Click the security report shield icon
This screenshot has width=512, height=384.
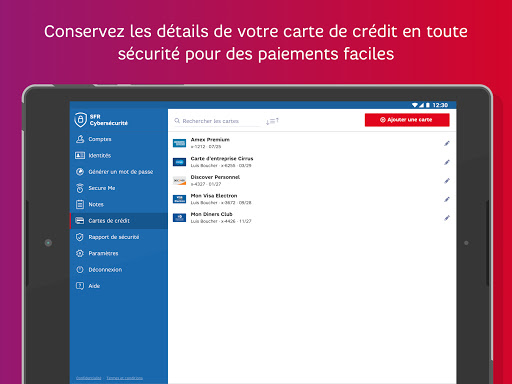click(x=80, y=237)
